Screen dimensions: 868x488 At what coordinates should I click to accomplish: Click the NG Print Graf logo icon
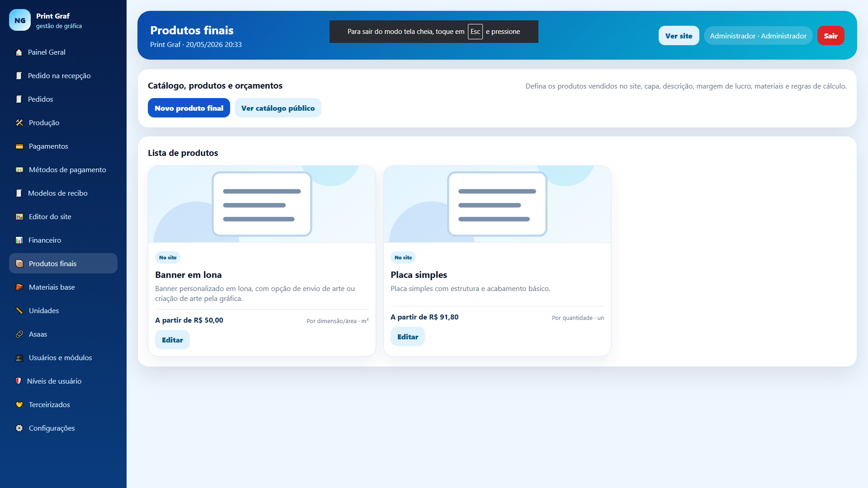coord(20,20)
